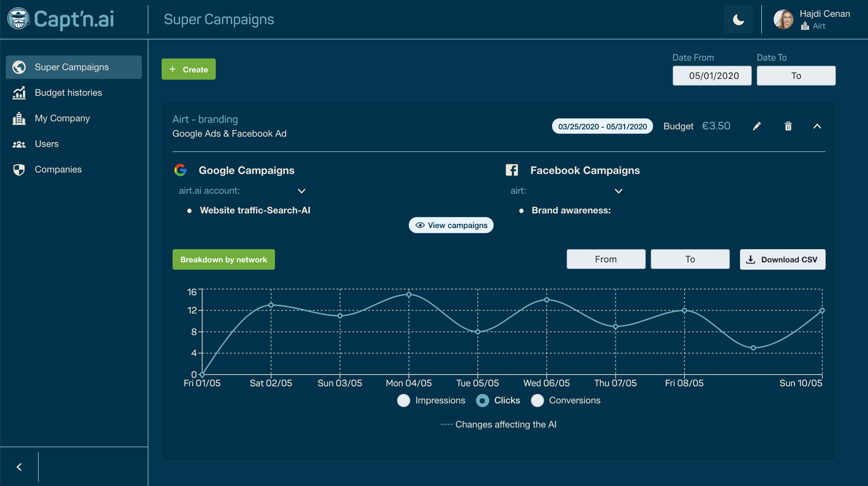Click the Facebook Campaigns heading

585,170
